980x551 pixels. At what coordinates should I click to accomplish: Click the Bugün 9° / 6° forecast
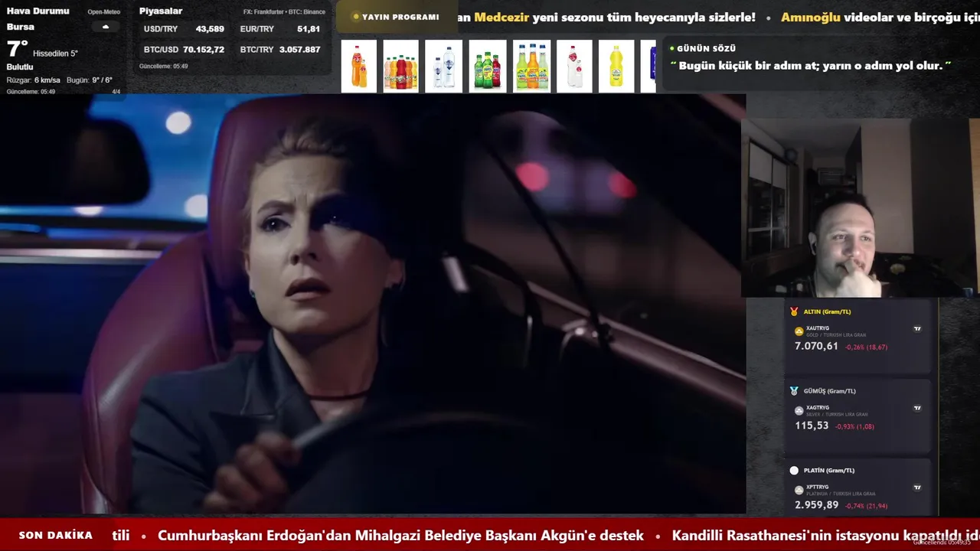(x=90, y=80)
